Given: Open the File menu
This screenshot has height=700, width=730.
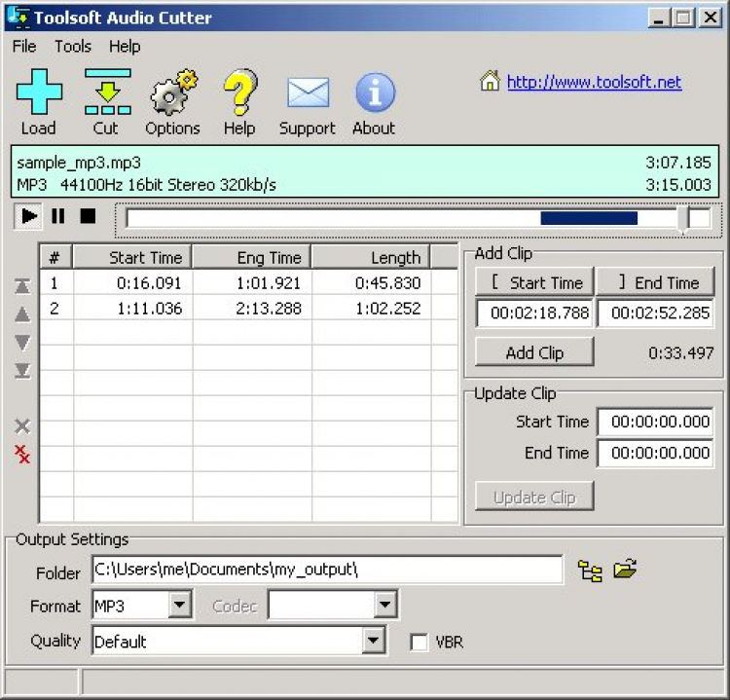Looking at the screenshot, I should [x=24, y=47].
